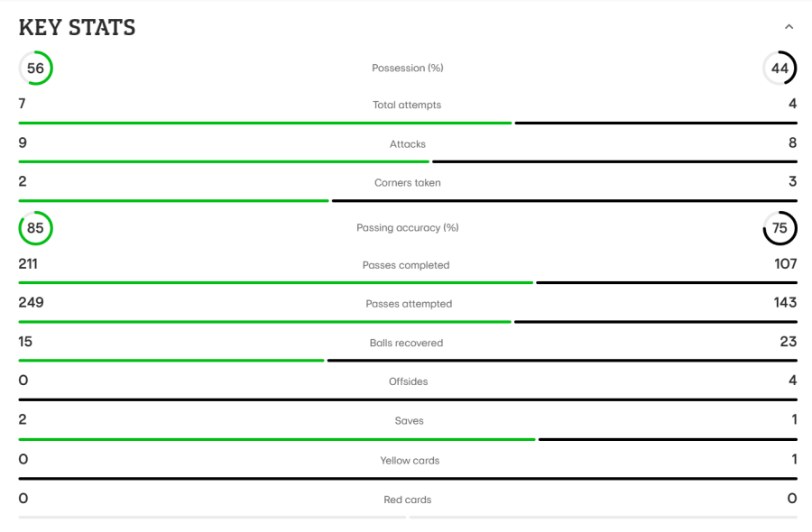
Task: Click the green 85 passing accuracy circle
Action: (x=36, y=228)
